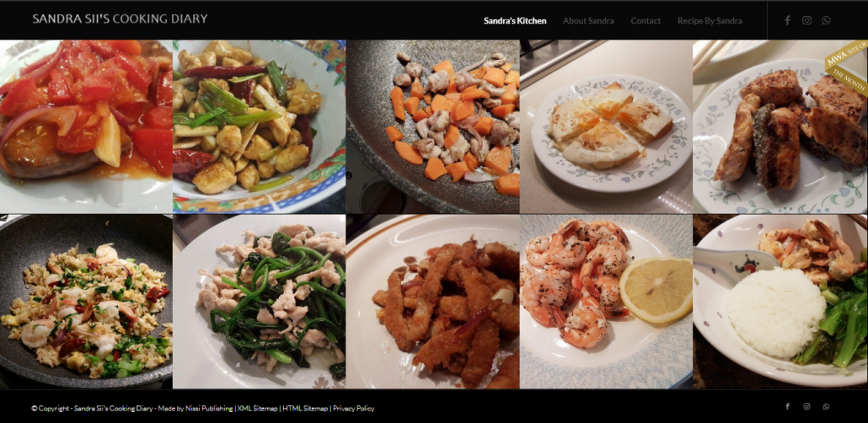Open Recipe By Sandra menu item
868x423 pixels.
point(710,20)
